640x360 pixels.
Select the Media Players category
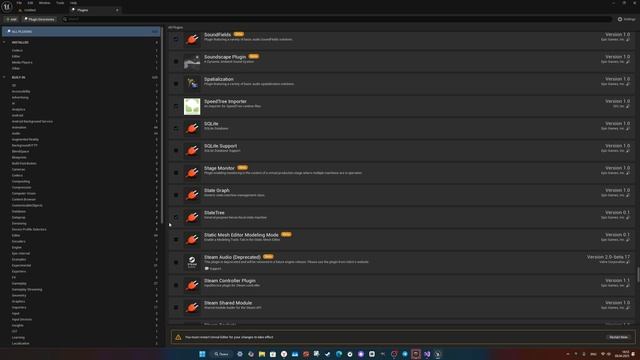coord(22,62)
